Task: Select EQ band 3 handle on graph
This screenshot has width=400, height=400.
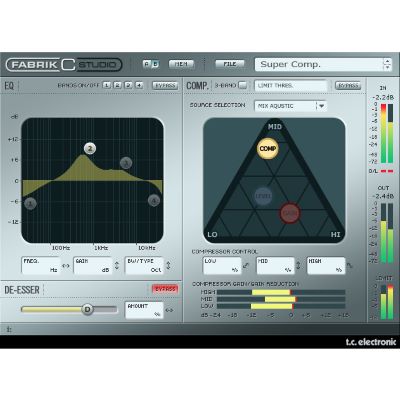Action: coord(126,163)
